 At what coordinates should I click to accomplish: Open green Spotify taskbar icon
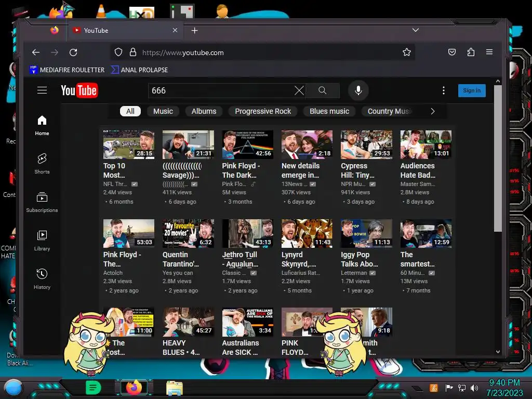93,387
